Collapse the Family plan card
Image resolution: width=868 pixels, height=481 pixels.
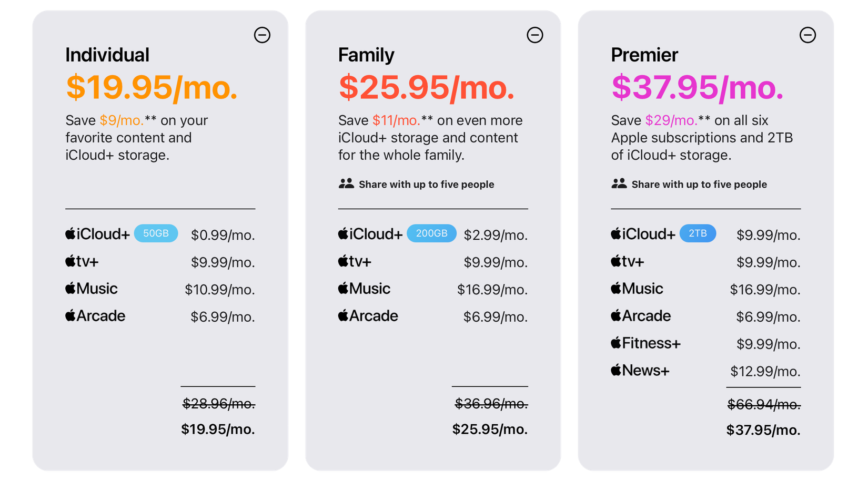click(536, 35)
